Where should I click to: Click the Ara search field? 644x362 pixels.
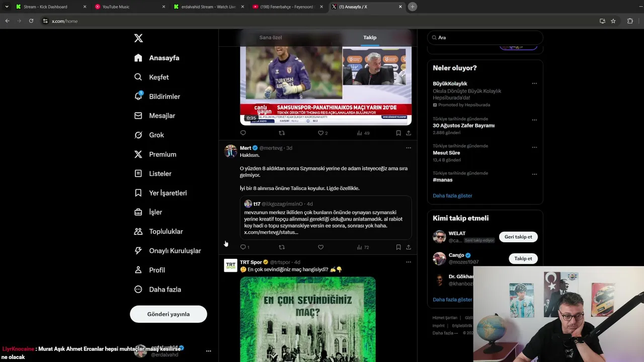coord(485,38)
